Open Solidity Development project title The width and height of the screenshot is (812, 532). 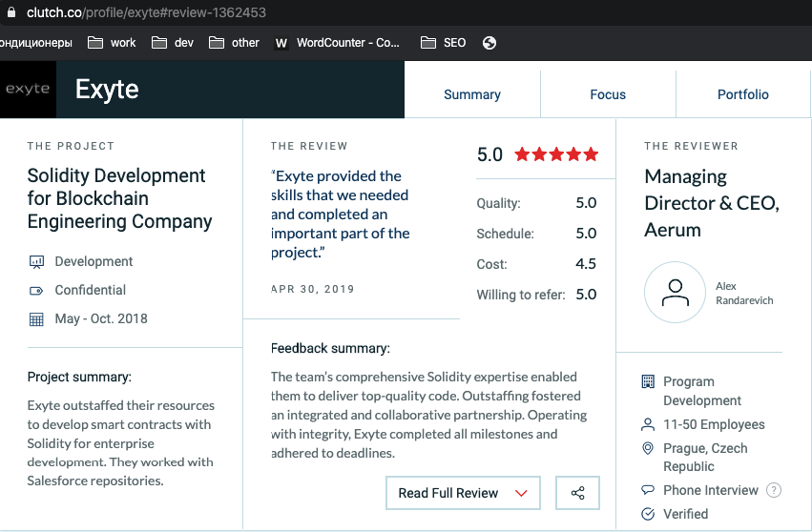[119, 198]
